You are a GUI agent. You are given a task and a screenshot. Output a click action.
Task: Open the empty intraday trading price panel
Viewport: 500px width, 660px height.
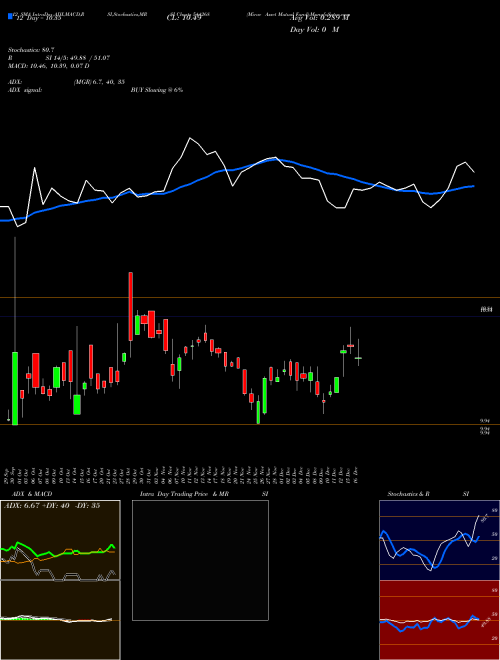[x=200, y=560]
